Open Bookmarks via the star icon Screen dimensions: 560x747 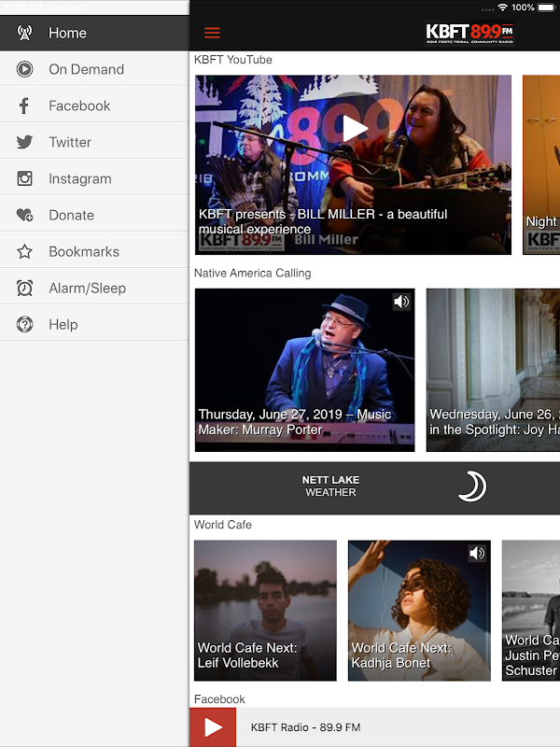(x=25, y=251)
